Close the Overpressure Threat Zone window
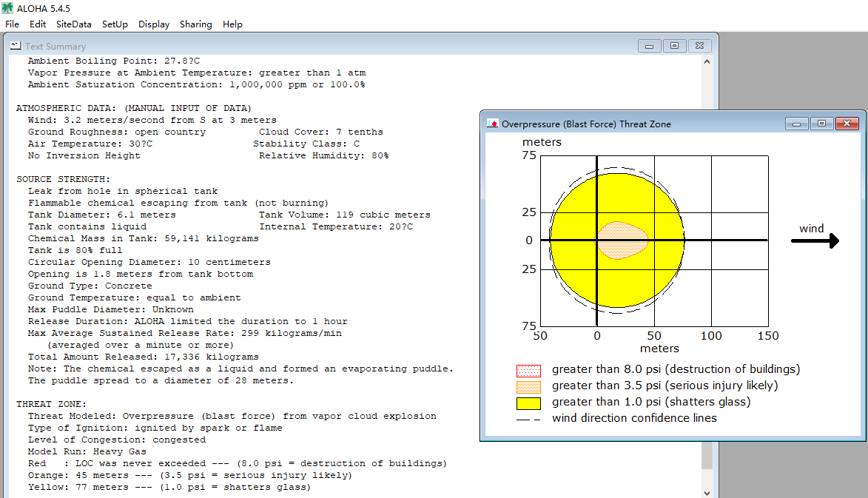This screenshot has height=498, width=868. (847, 124)
